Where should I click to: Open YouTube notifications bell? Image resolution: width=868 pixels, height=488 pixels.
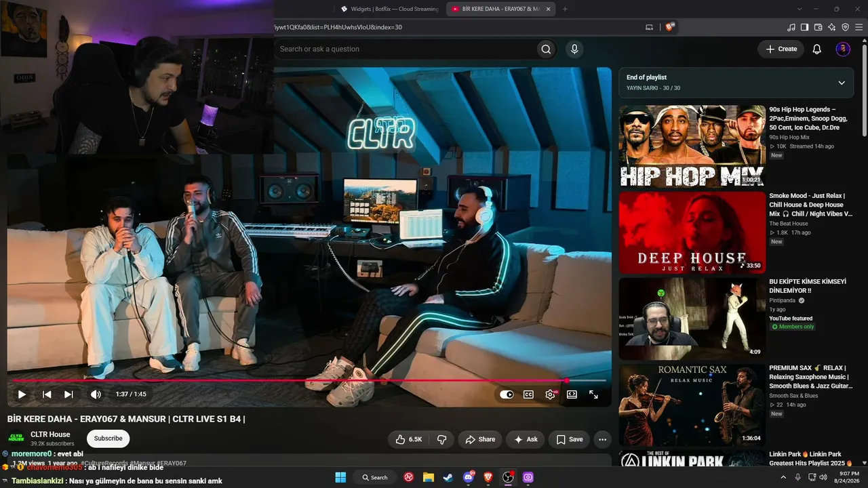[x=817, y=49]
